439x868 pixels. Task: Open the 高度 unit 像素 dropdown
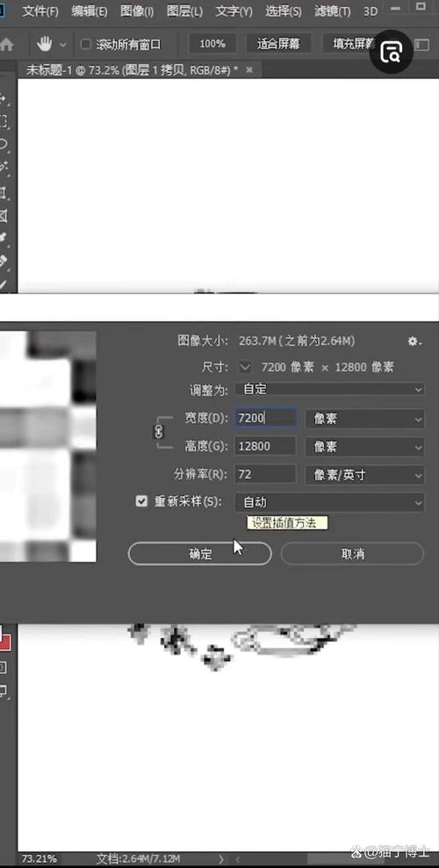[365, 446]
